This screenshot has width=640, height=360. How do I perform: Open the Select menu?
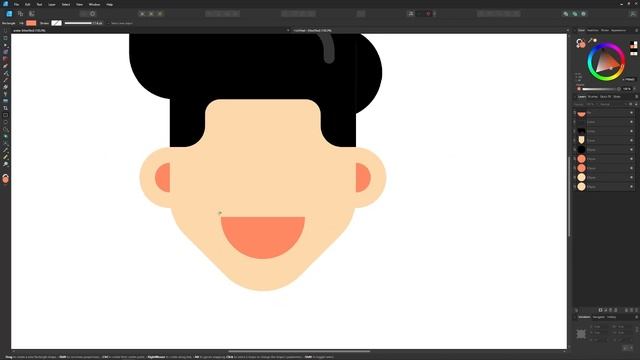66,4
